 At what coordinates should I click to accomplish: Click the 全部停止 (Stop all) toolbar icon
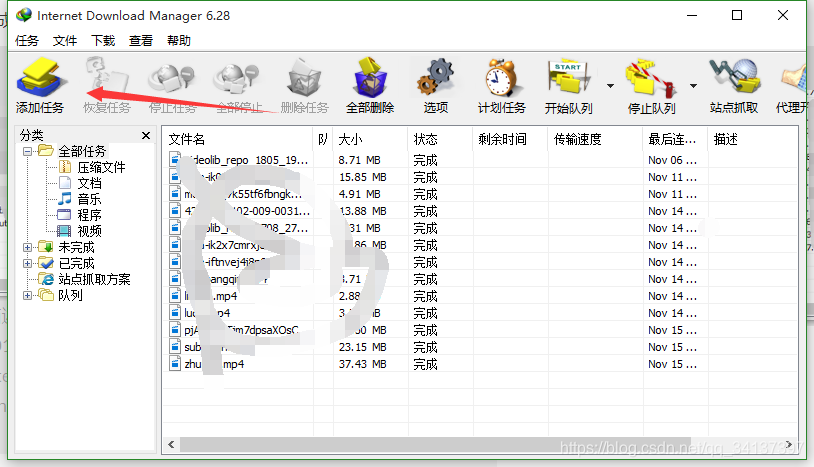click(x=238, y=78)
